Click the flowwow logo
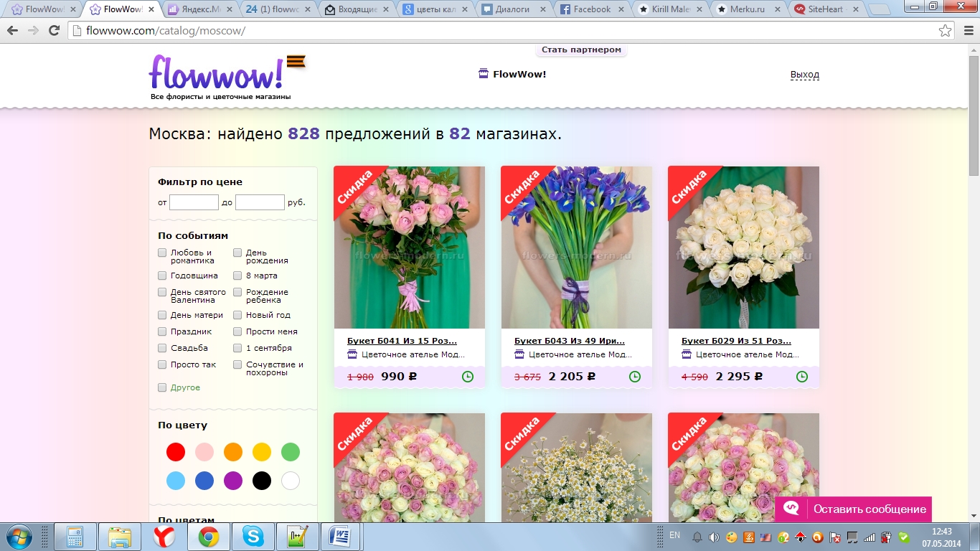The image size is (980, 551). tap(217, 73)
